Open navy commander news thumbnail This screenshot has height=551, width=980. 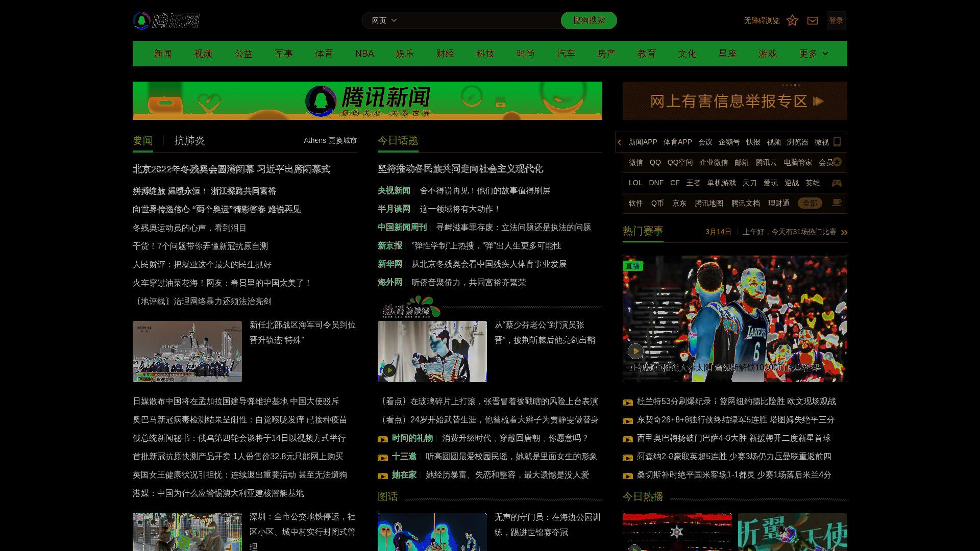tap(187, 352)
